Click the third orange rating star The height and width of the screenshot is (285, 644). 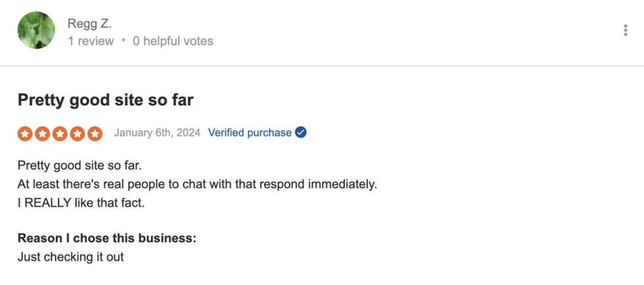(x=60, y=133)
